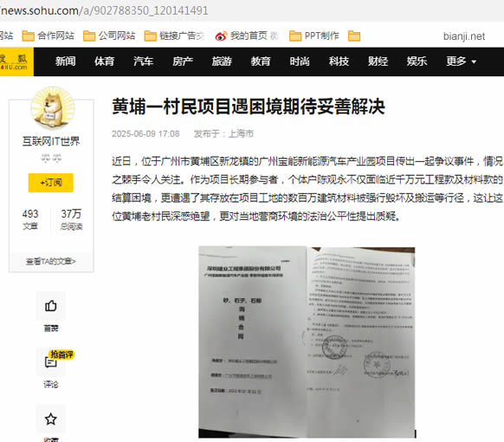504x442 pixels.
Task: Click the thumbs-up like icon
Action: pyautogui.click(x=51, y=306)
